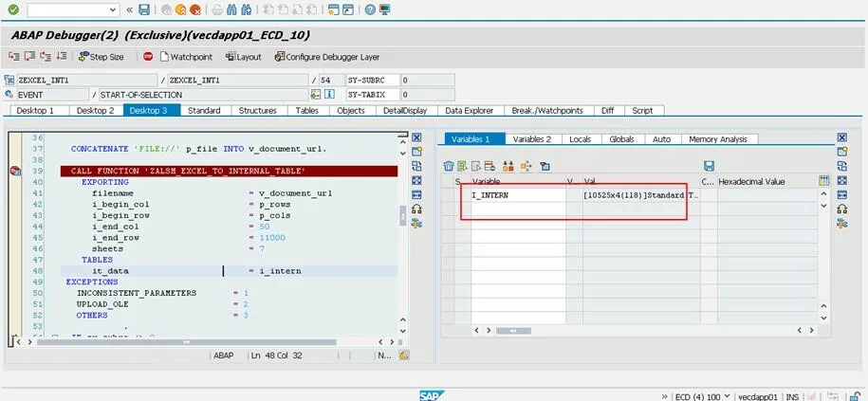Toggle the breakpoint marker at line 39

tap(15, 171)
